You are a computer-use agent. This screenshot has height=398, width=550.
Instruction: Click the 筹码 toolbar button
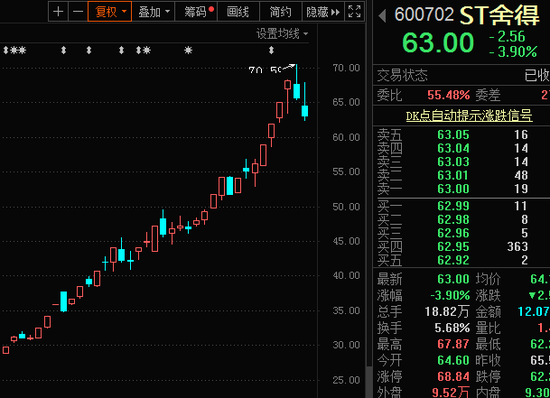tap(196, 12)
